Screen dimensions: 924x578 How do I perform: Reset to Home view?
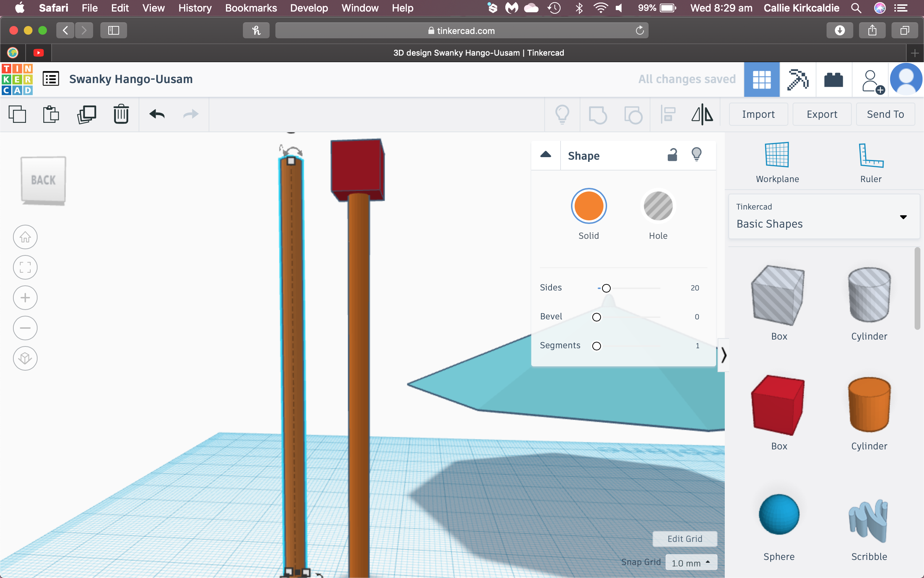(x=25, y=237)
